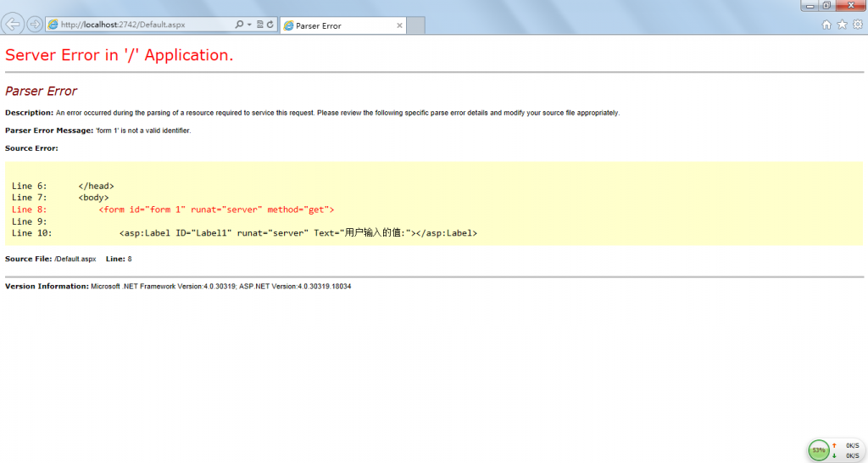This screenshot has height=463, width=868.
Task: Minimize the browser window
Action: coord(810,6)
